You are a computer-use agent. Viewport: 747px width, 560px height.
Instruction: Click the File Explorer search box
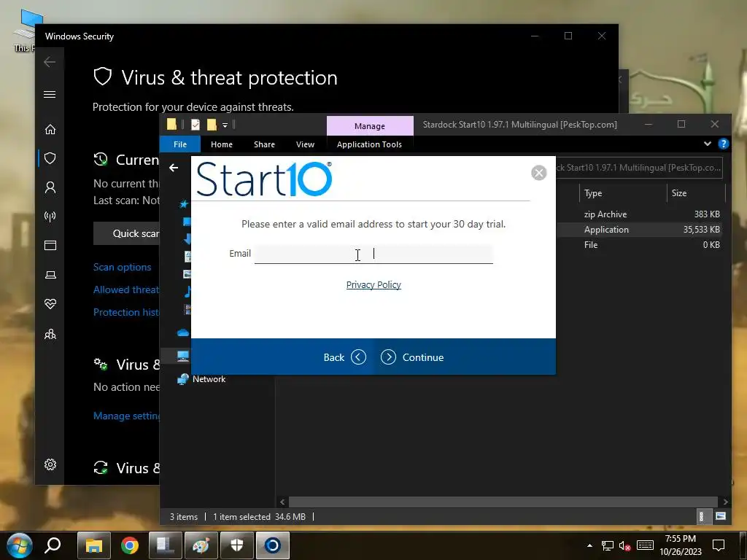638,168
